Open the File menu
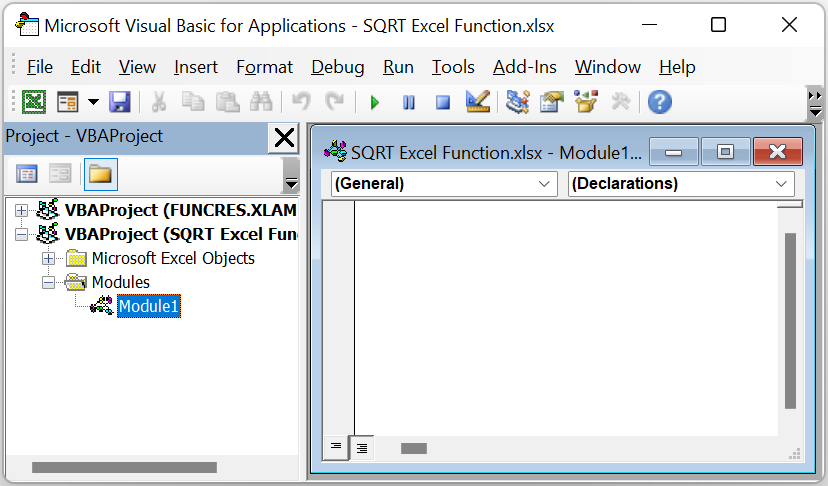 tap(40, 67)
